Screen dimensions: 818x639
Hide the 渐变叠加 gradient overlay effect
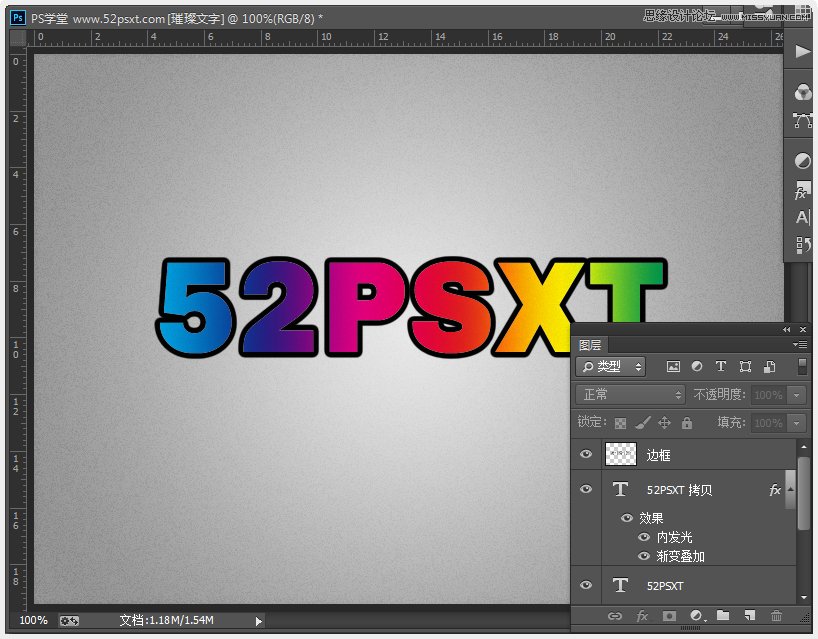point(644,557)
